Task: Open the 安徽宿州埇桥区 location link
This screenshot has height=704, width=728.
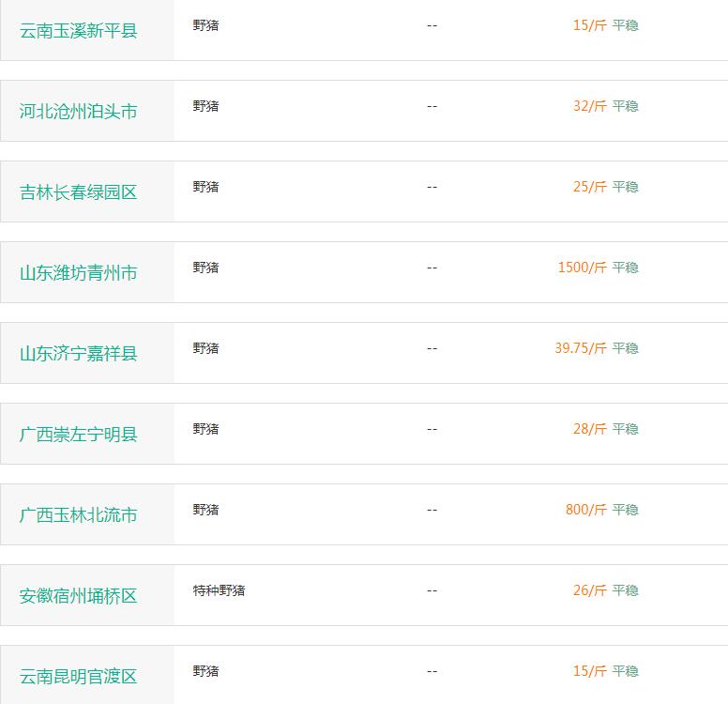Action: click(x=78, y=596)
